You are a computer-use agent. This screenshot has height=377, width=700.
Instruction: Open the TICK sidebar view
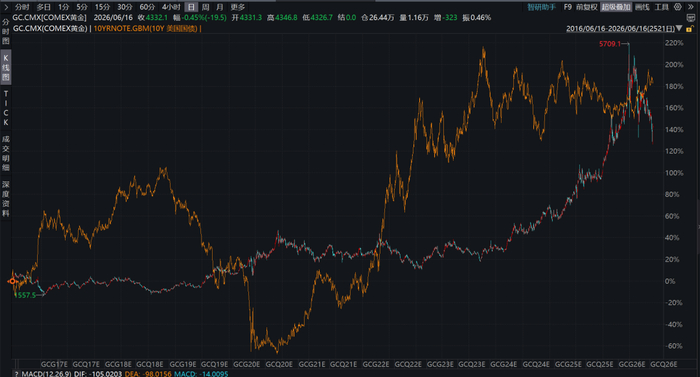(x=6, y=108)
